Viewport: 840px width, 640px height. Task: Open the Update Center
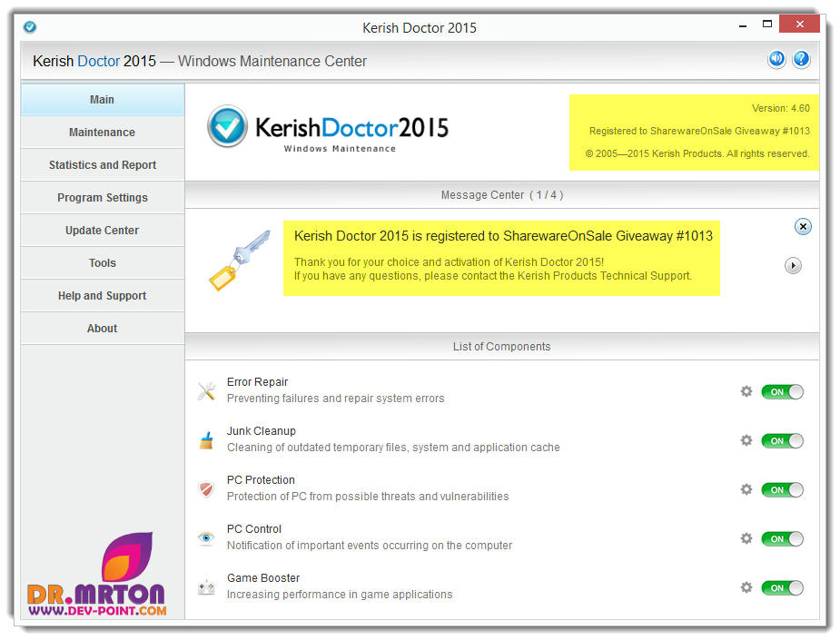(103, 231)
